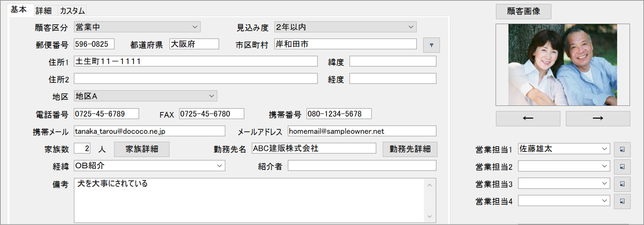Click the 家族詳細 button
The image size is (644, 225).
pos(142,149)
